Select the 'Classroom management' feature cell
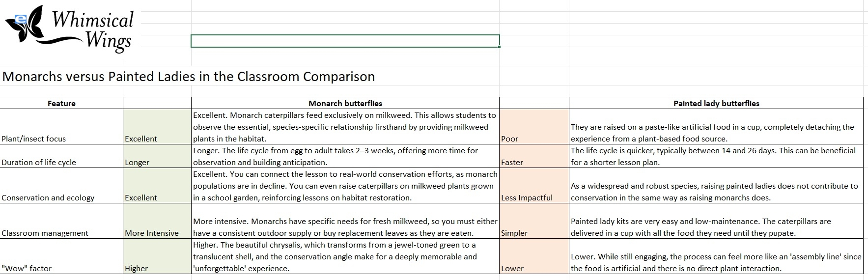The width and height of the screenshot is (868, 280). [x=61, y=221]
